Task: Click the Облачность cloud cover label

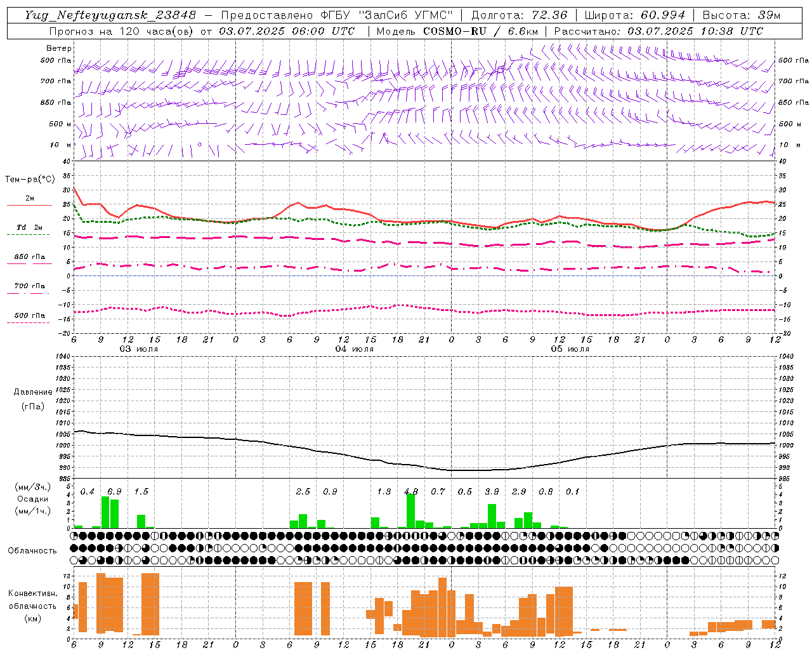Action: point(32,551)
